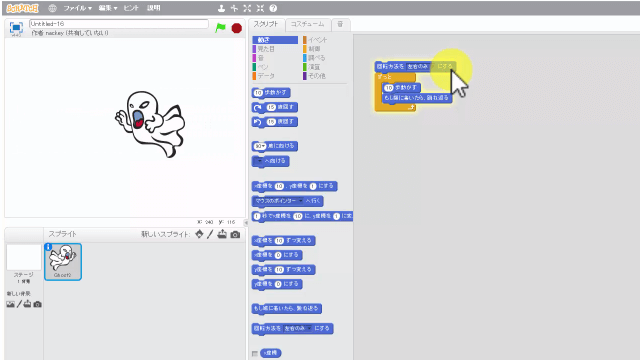Select the duplicate stamp tool
Viewport: 640px width, 360px height.
coord(221,8)
